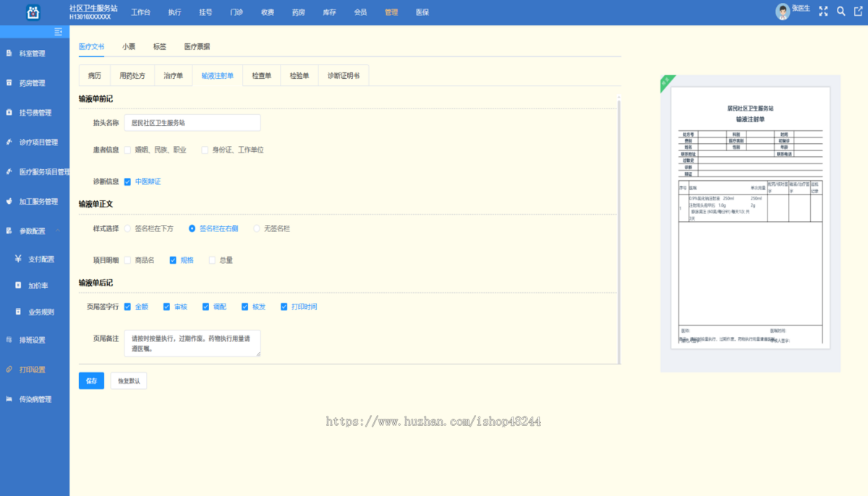The height and width of the screenshot is (496, 868).
Task: Click the 页尾备注 text area
Action: coord(192,343)
